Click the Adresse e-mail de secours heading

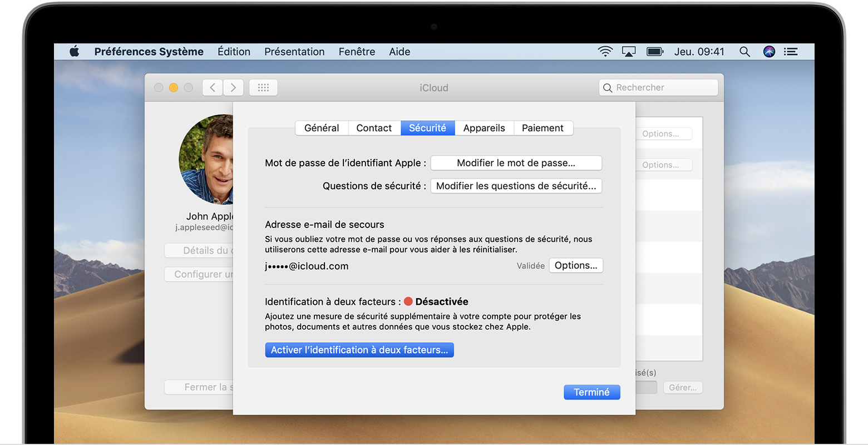click(x=324, y=225)
